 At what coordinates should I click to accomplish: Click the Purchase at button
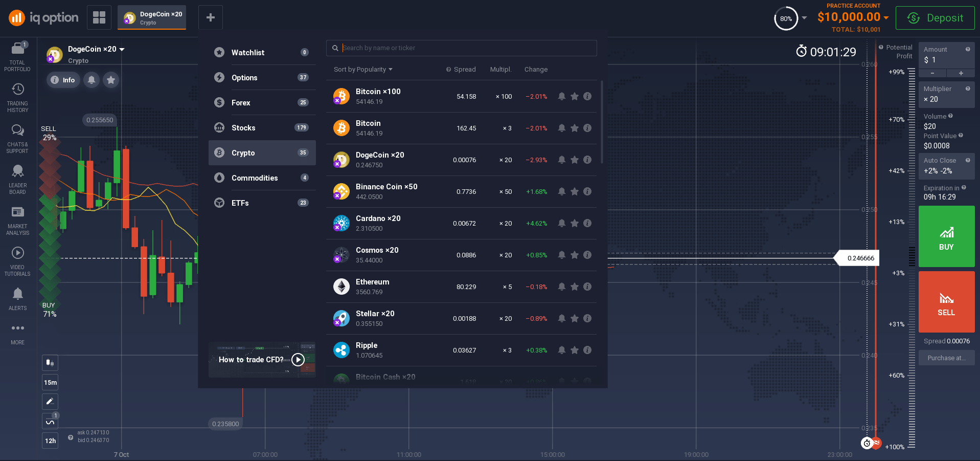click(946, 358)
